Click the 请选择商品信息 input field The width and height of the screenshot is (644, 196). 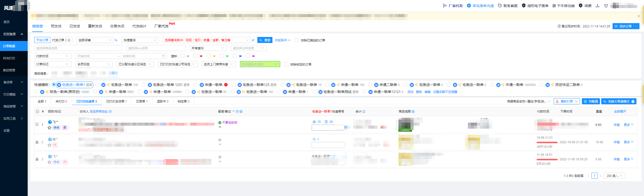point(78,48)
